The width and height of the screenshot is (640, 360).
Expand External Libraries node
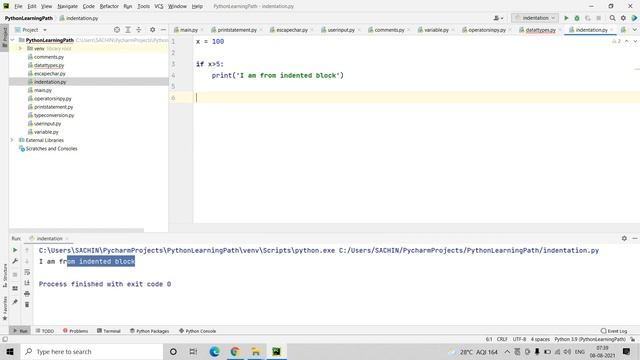click(x=12, y=140)
